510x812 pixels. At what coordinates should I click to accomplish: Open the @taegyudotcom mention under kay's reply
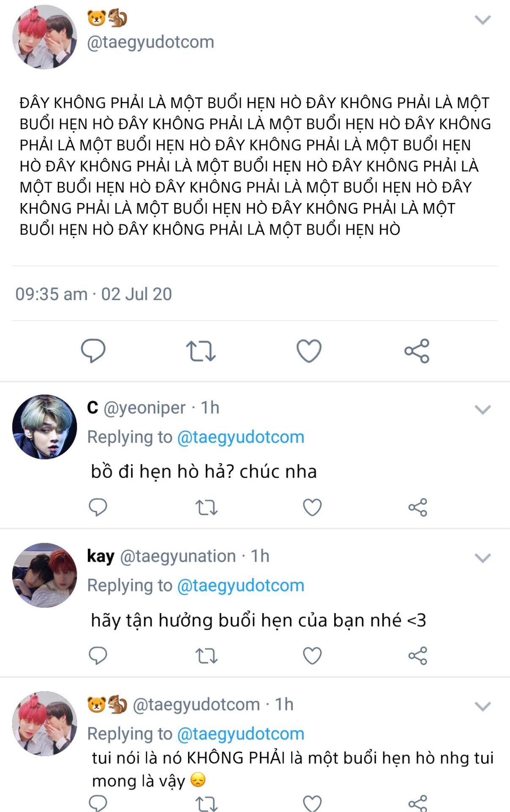coord(240,585)
